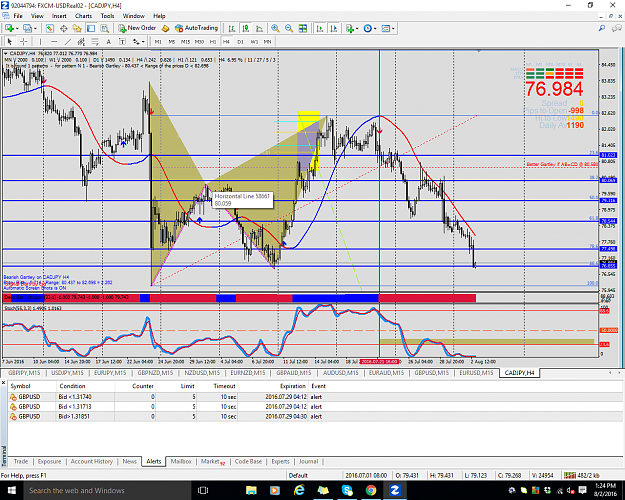Viewport: 625px width, 500px height.
Task: Open the Experts terminal tab
Action: point(280,461)
